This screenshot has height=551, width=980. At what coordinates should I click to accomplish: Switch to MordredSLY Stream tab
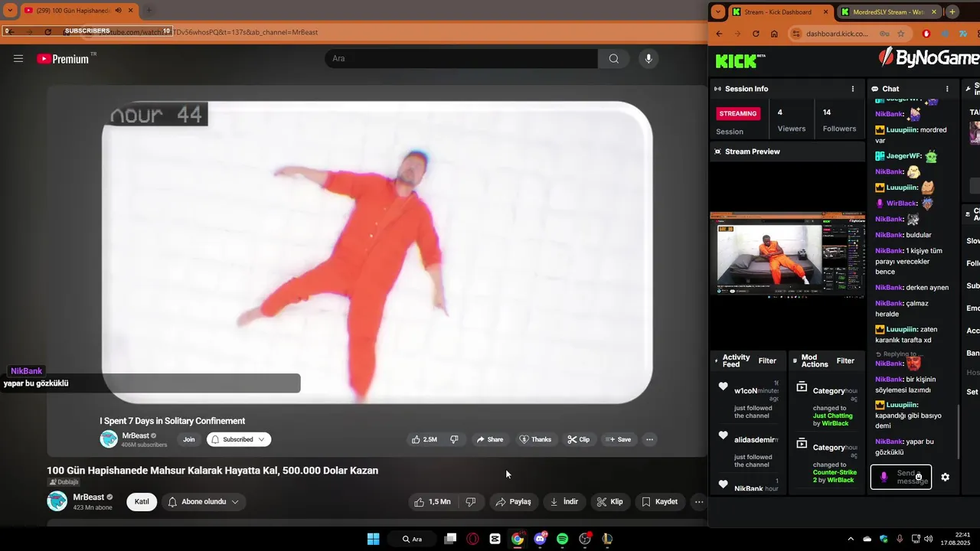(x=888, y=11)
